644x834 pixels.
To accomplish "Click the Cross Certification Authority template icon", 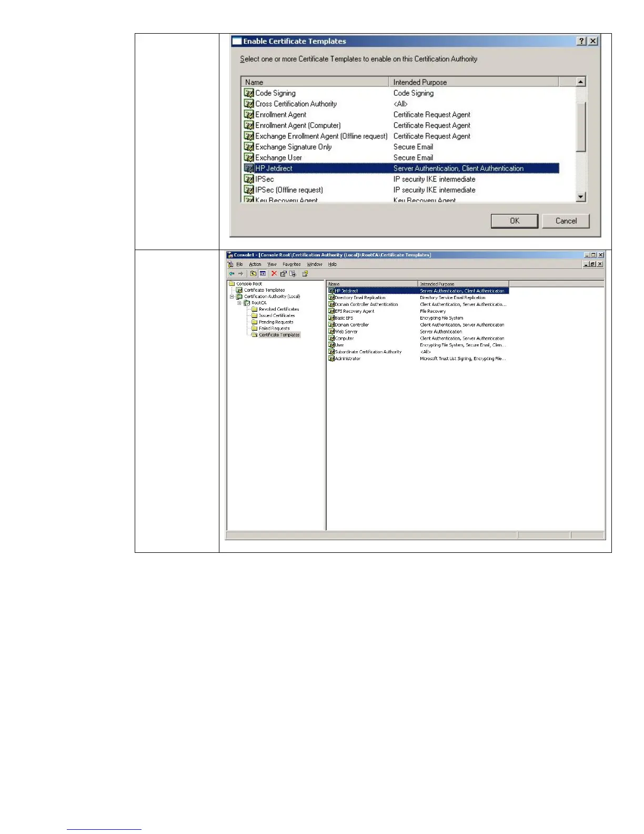I will (x=249, y=104).
